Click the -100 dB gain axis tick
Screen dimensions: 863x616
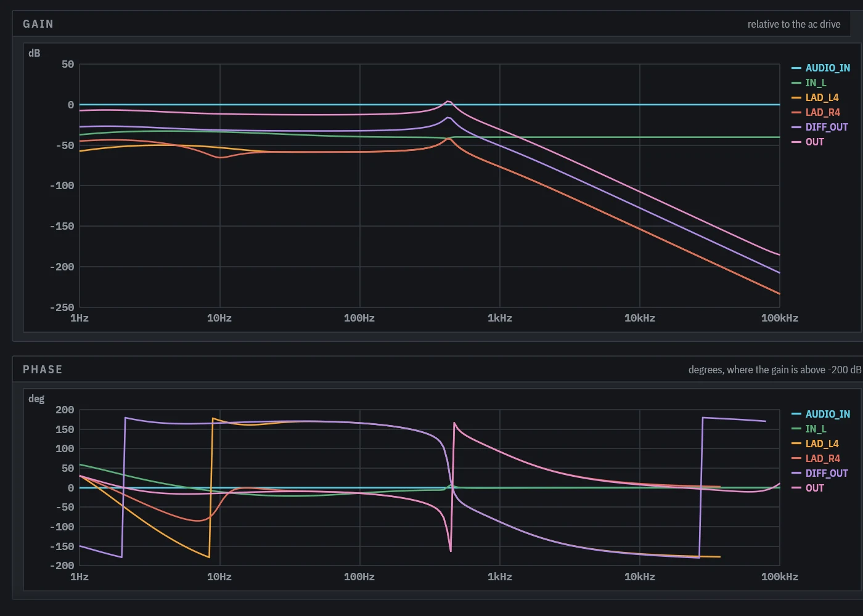click(x=62, y=185)
